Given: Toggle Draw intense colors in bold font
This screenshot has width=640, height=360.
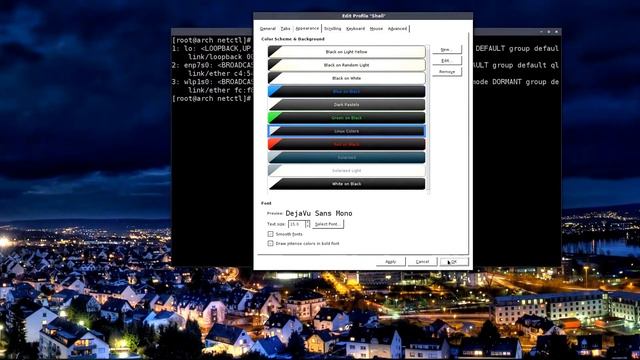Looking at the screenshot, I should click(270, 243).
